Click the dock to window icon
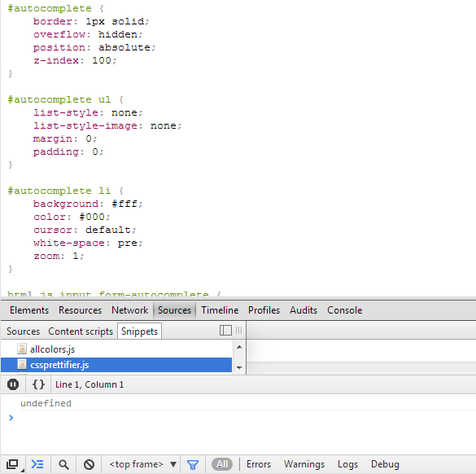476x474 pixels. tap(13, 464)
